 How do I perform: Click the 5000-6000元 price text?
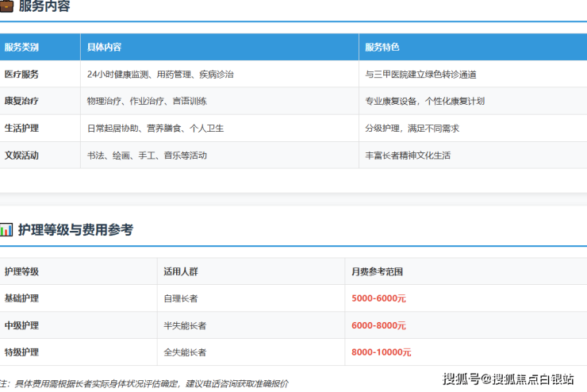[x=378, y=298]
